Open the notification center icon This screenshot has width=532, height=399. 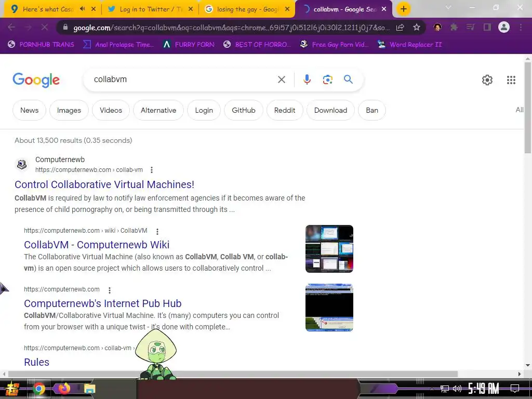515,389
